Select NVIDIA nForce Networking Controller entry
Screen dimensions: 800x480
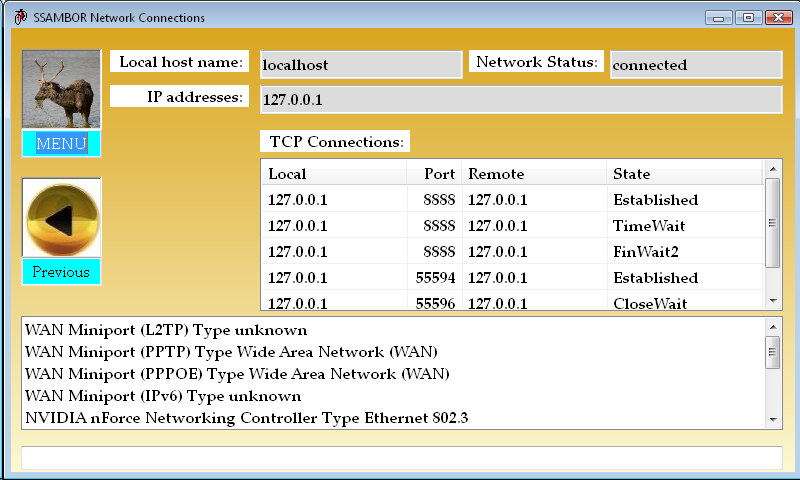click(246, 418)
